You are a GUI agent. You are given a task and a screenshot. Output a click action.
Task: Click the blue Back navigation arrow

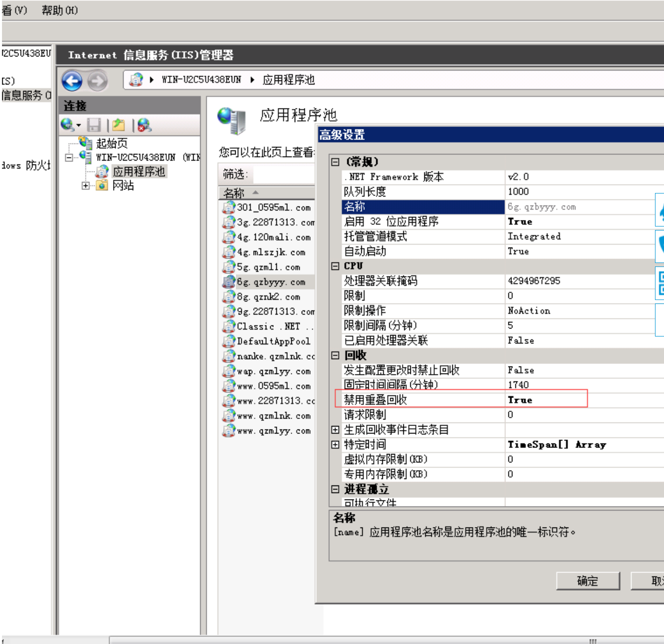tap(72, 80)
